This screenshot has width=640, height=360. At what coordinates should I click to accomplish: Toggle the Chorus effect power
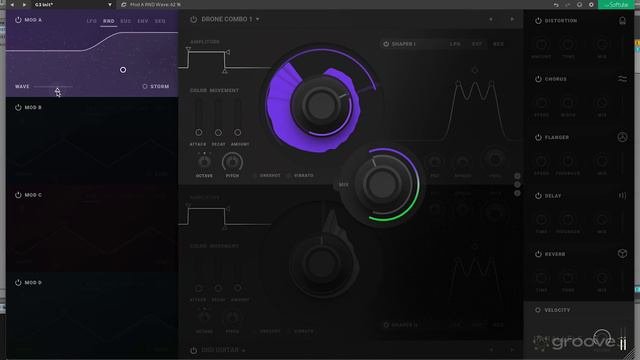click(538, 79)
